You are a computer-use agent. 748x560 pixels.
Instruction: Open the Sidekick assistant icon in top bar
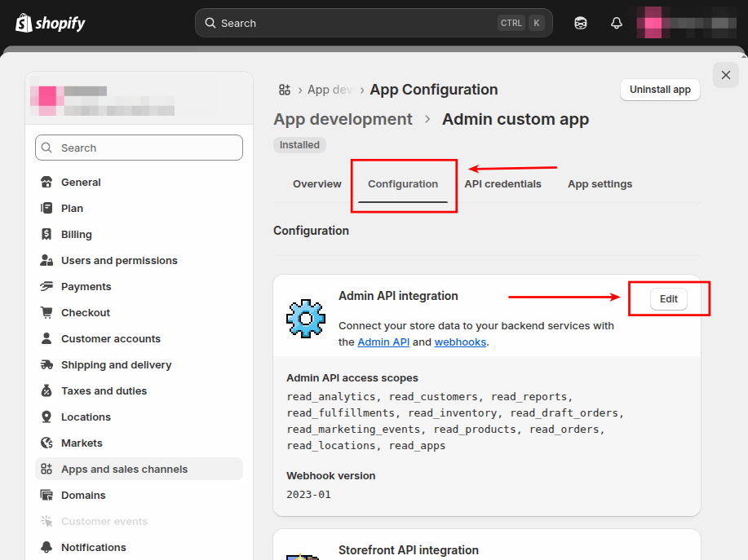581,23
